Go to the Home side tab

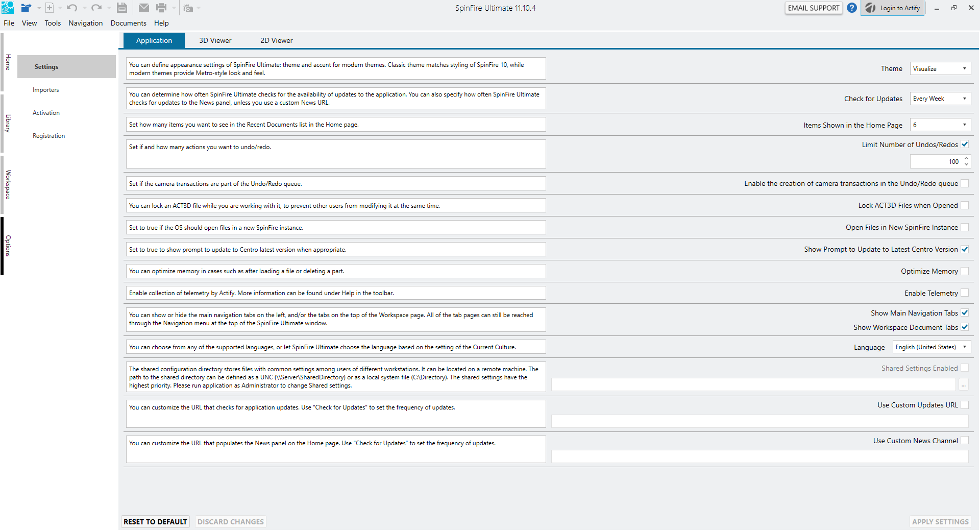7,62
